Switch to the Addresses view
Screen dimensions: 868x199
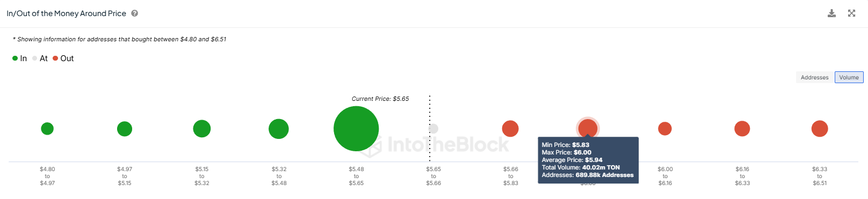[814, 77]
